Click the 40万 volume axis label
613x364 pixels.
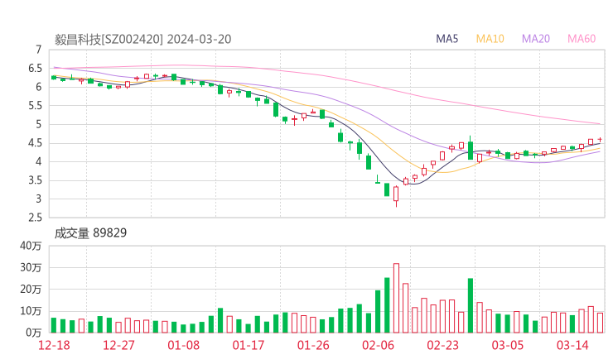[32, 246]
